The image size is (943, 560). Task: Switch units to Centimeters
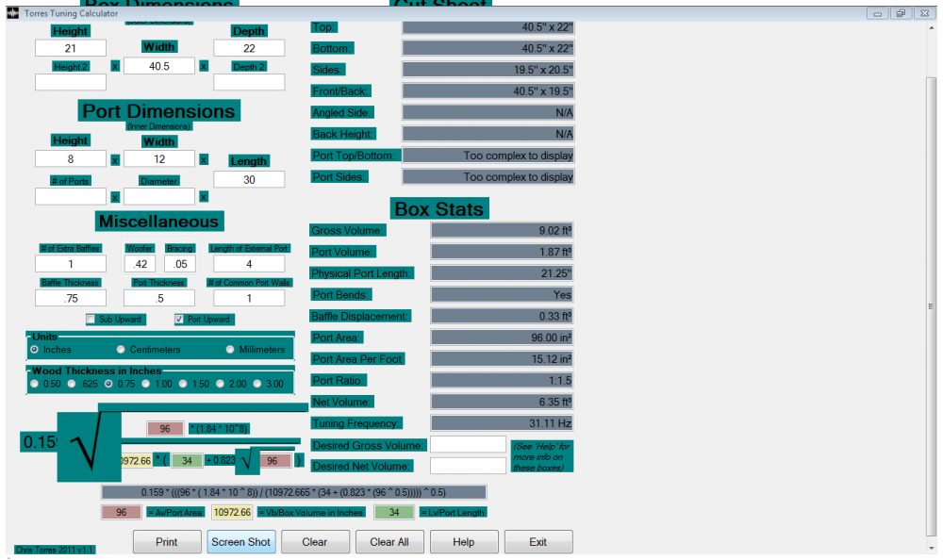point(121,350)
